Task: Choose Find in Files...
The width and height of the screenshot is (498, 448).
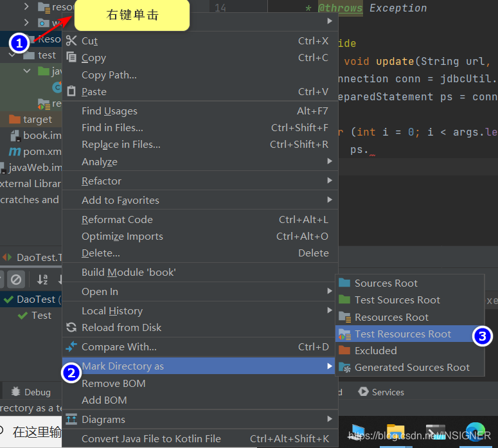Action: point(200,128)
